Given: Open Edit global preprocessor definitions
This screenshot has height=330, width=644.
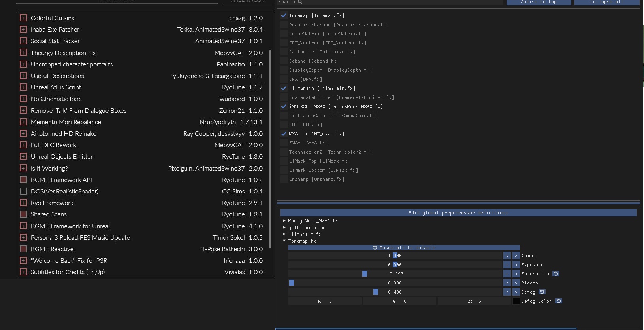Looking at the screenshot, I should 458,213.
